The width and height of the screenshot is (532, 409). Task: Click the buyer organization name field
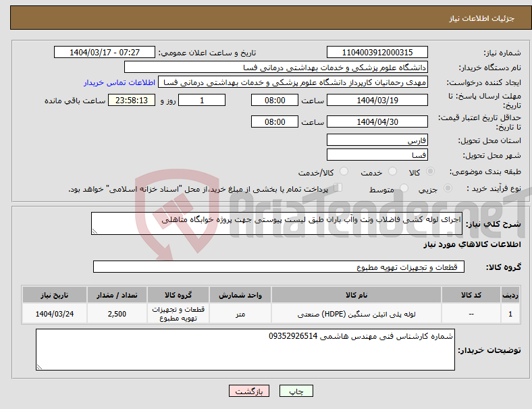coord(276,67)
